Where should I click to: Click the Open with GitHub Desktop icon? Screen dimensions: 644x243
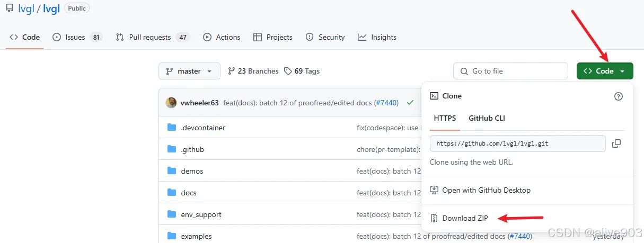coord(434,190)
